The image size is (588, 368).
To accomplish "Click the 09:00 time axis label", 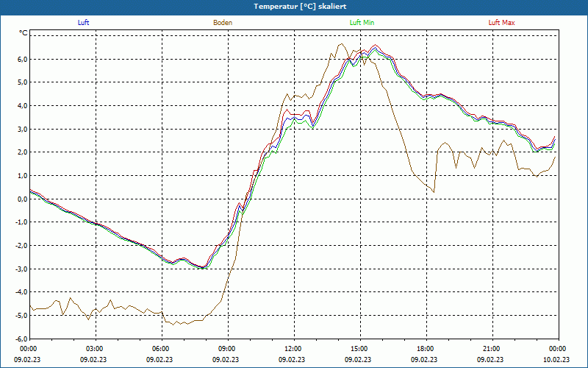I will pyautogui.click(x=228, y=349).
